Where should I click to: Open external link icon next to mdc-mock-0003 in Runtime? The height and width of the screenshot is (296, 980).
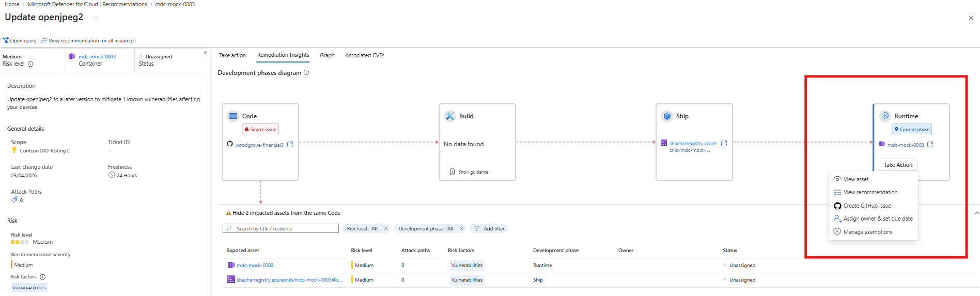(930, 145)
